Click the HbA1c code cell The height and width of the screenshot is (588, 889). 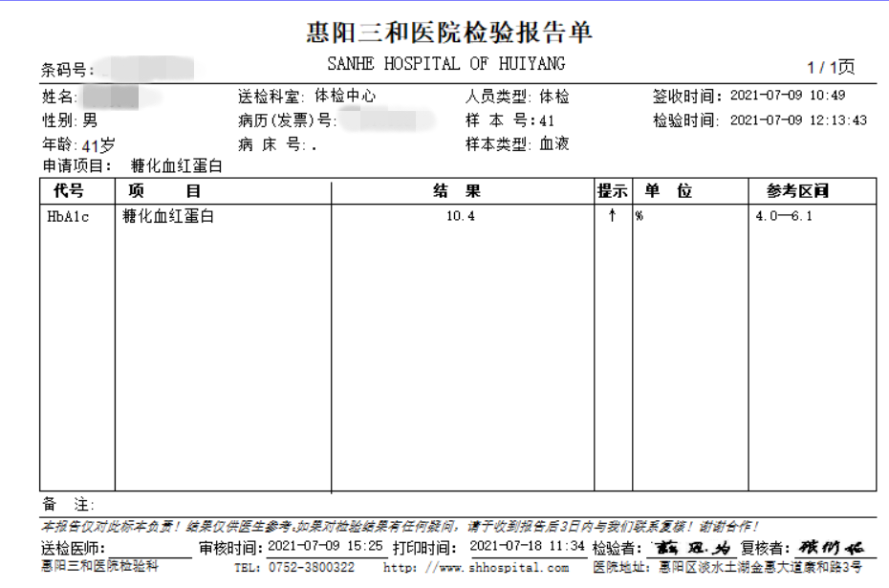click(68, 217)
